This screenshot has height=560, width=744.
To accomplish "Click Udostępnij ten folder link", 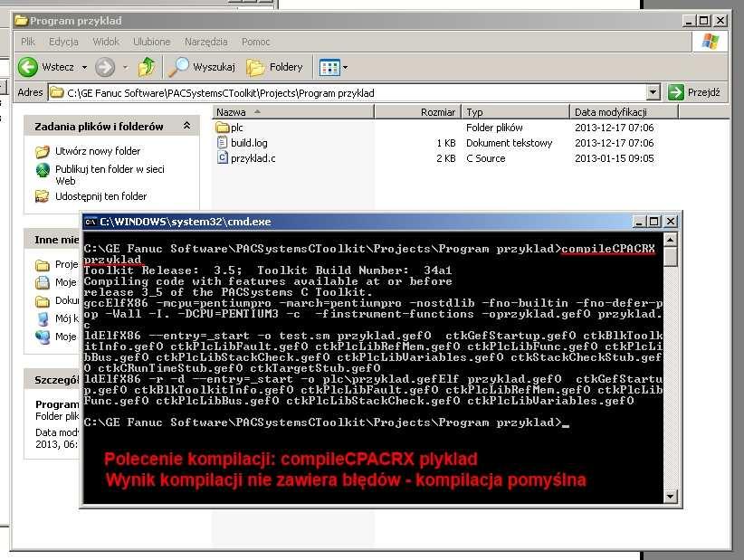I will (x=100, y=195).
